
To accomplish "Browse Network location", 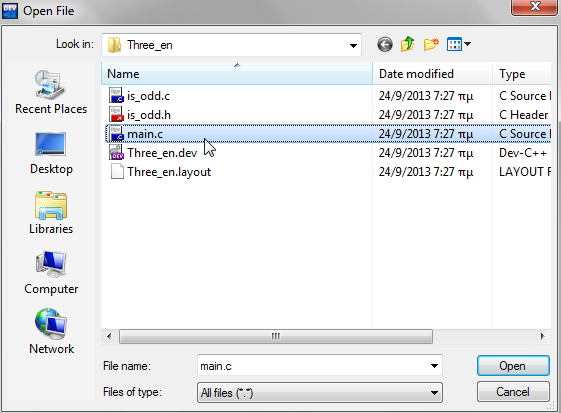I will point(51,332).
